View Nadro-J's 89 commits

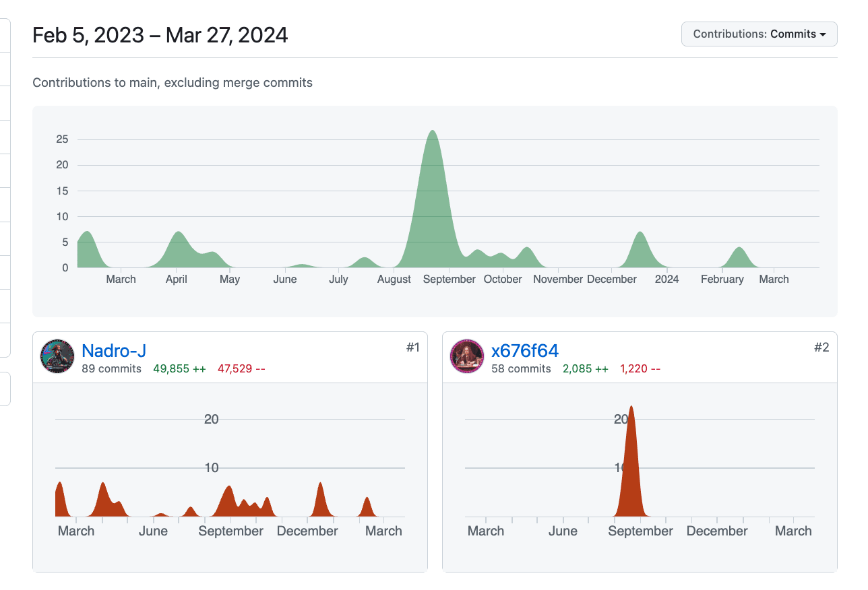click(111, 368)
